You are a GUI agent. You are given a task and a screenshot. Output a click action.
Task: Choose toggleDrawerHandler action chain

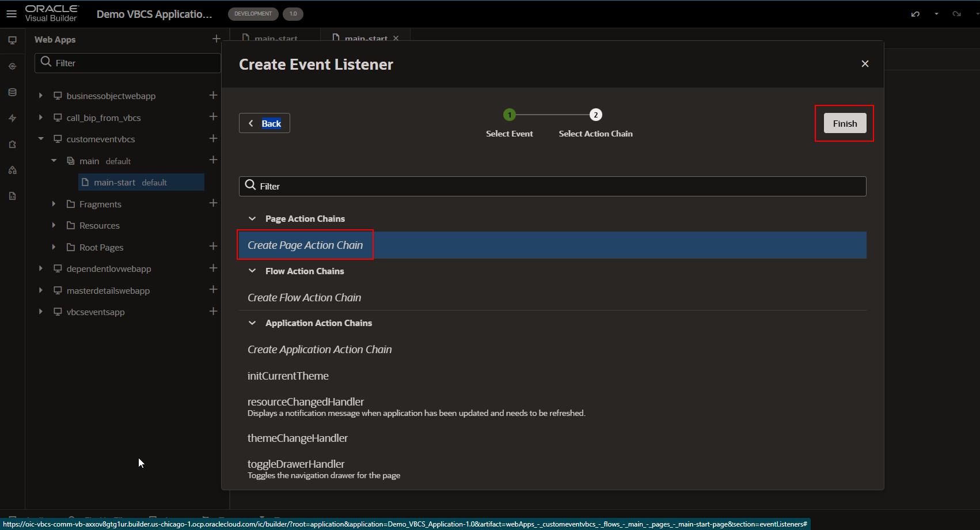552,469
